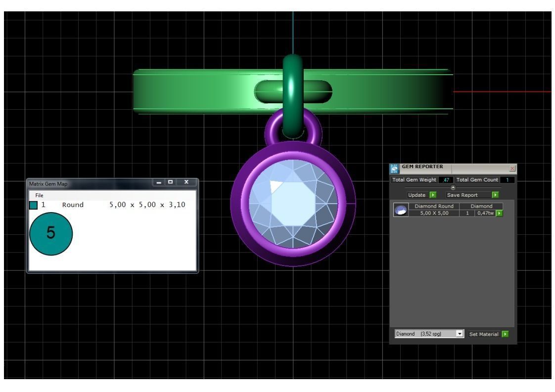Close the Gem Reporter panel
Screen dimensions: 555x392
pos(512,169)
